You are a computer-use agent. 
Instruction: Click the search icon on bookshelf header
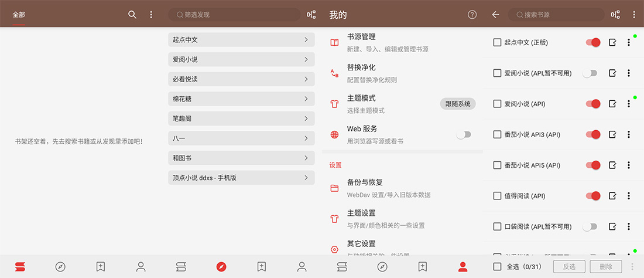coord(132,15)
